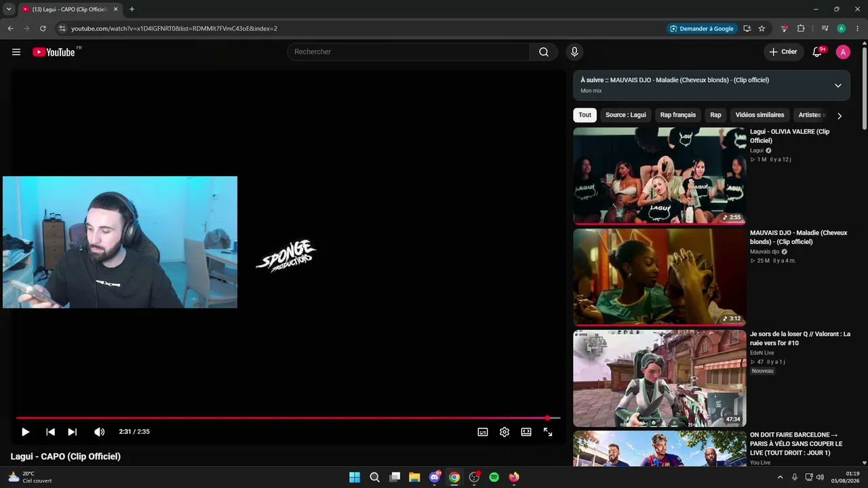Open the tab search dropdown arrow
The width and height of the screenshot is (868, 488).
[x=9, y=9]
